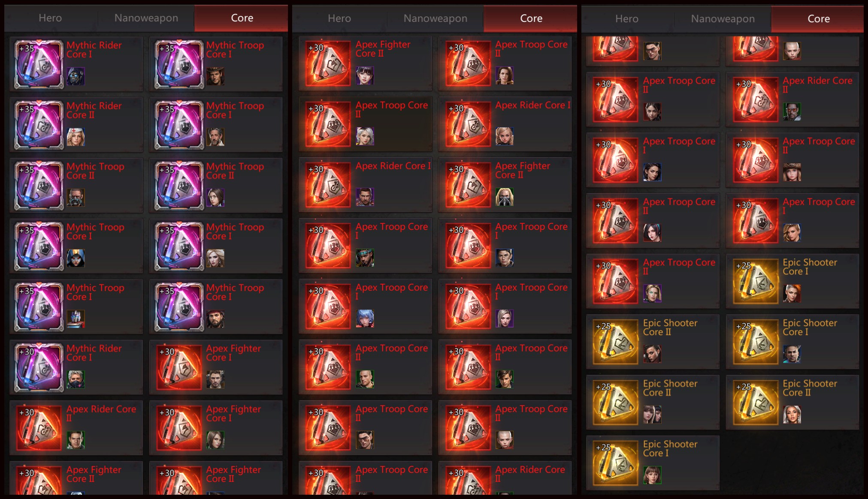The width and height of the screenshot is (868, 499).
Task: Click the Apex Rider Core II label in leftmost panel
Action: coord(101,413)
